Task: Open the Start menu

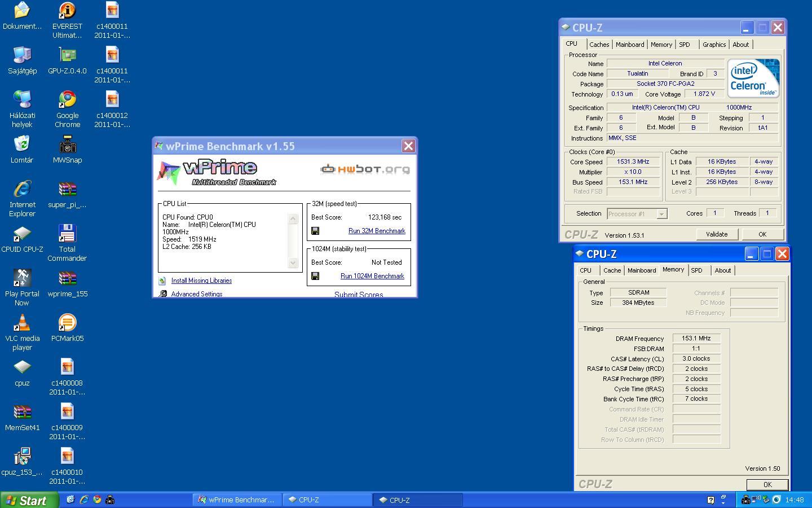Action: [x=29, y=500]
